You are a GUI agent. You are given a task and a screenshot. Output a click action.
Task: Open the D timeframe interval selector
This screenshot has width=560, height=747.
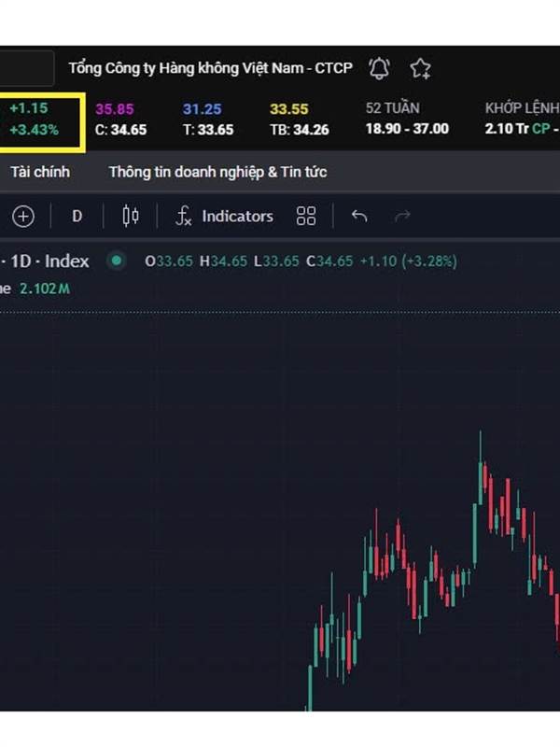click(x=77, y=217)
